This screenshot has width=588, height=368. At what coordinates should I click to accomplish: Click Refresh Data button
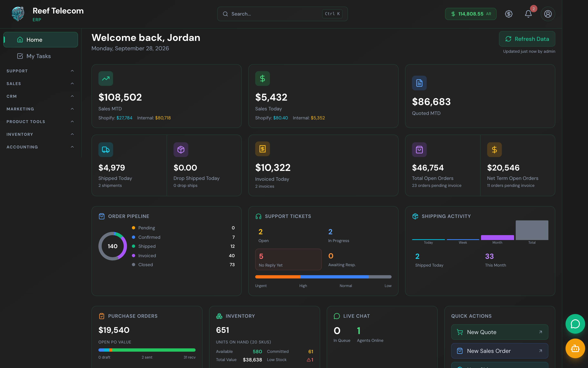527,39
